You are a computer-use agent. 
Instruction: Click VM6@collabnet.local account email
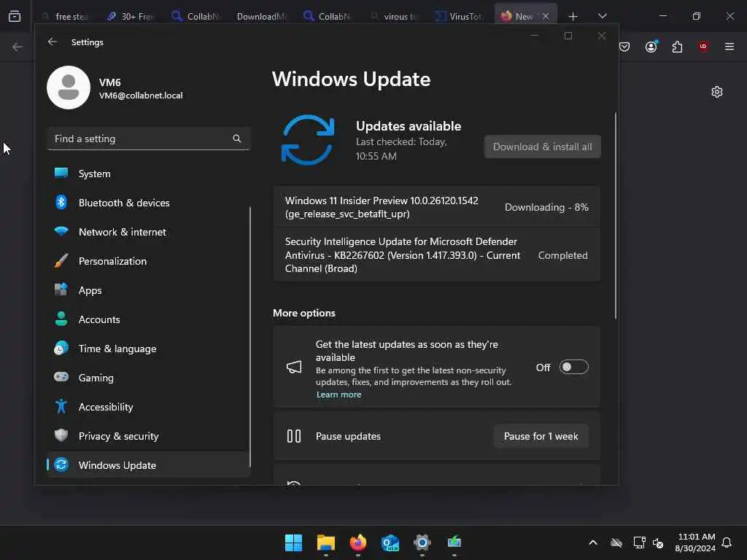[141, 96]
